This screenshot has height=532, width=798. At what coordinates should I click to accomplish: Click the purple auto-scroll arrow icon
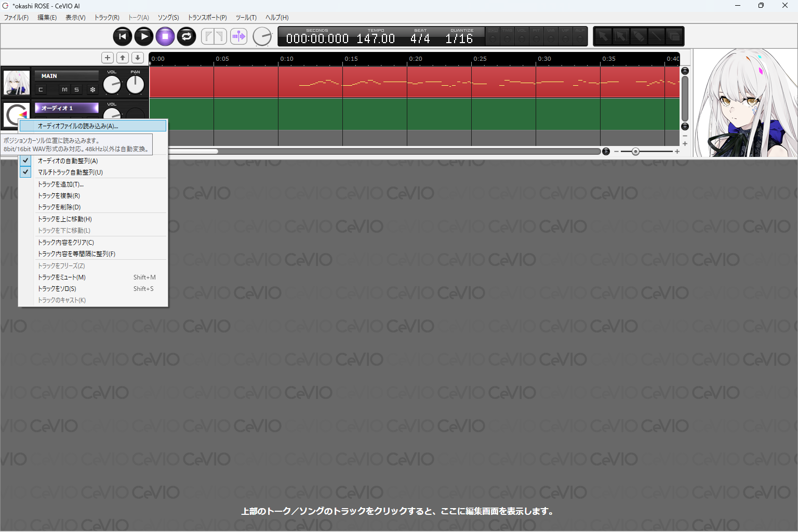(x=238, y=36)
